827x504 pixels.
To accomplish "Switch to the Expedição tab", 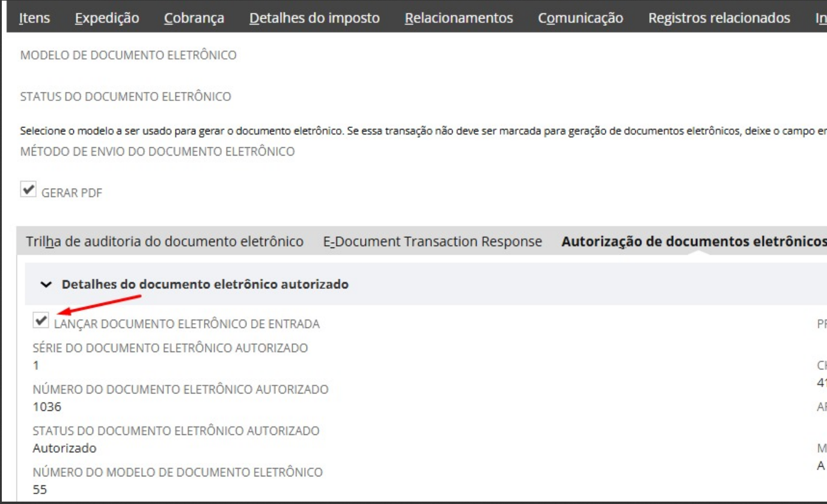I will pyautogui.click(x=107, y=18).
